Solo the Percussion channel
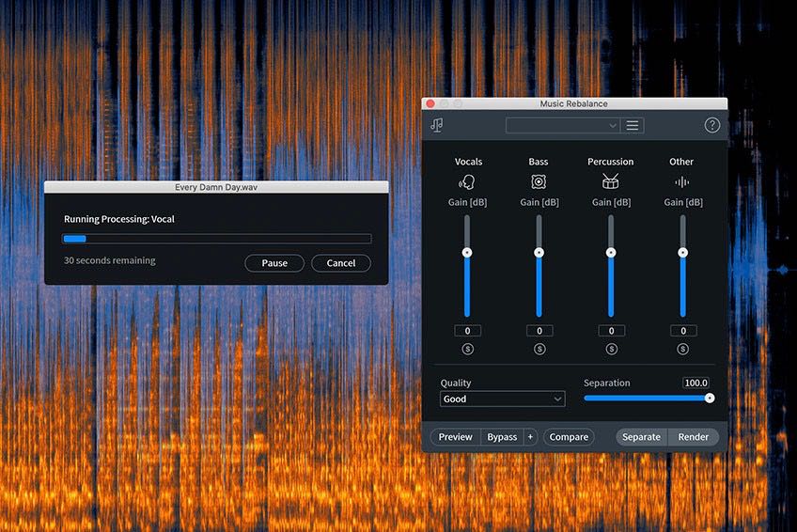This screenshot has width=797, height=532. pos(611,349)
